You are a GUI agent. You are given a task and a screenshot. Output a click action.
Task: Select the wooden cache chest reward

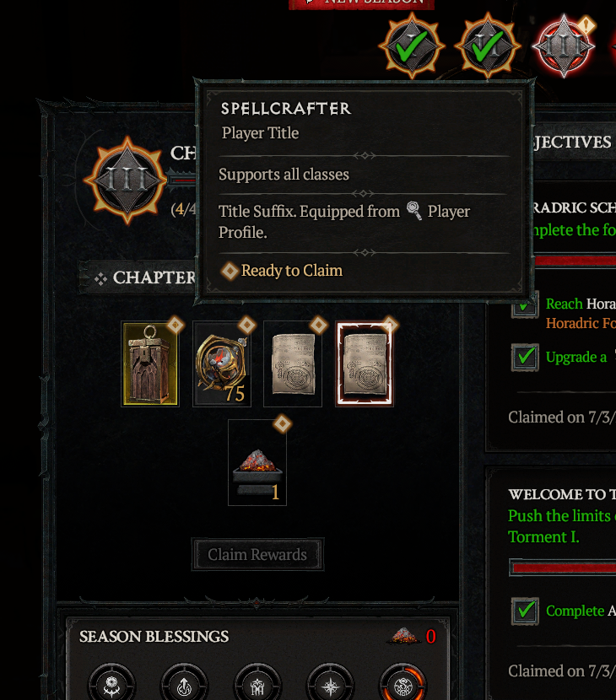coord(150,364)
